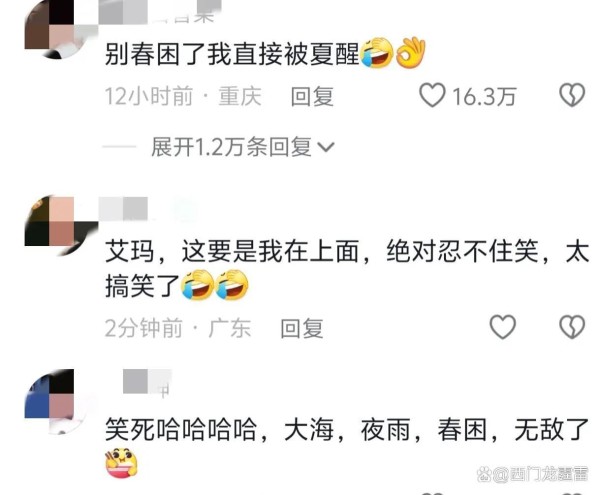The image size is (600, 495).
Task: Tap the laughing-crying emoji after 夏醒
Action: pyautogui.click(x=377, y=52)
